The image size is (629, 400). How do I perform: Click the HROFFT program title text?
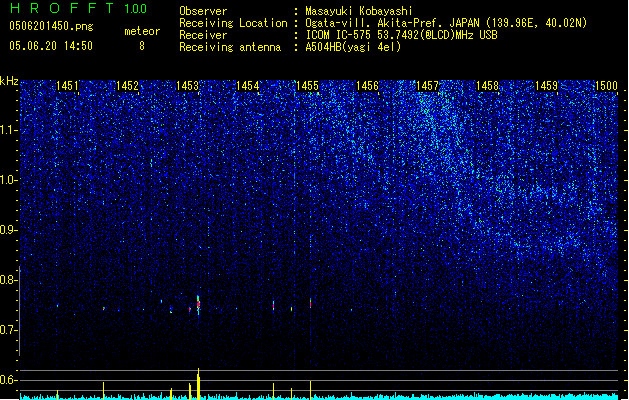coord(62,8)
